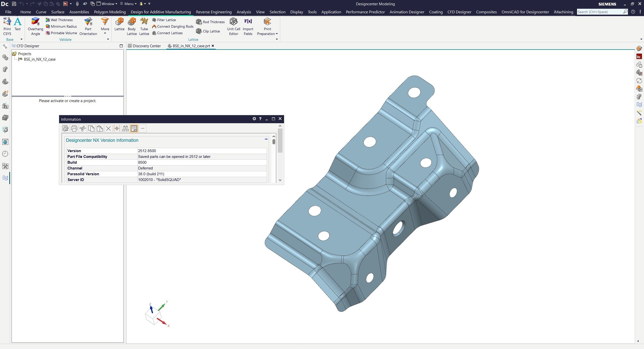Click the Version value 2512.8500
The height and width of the screenshot is (349, 644).
[147, 151]
